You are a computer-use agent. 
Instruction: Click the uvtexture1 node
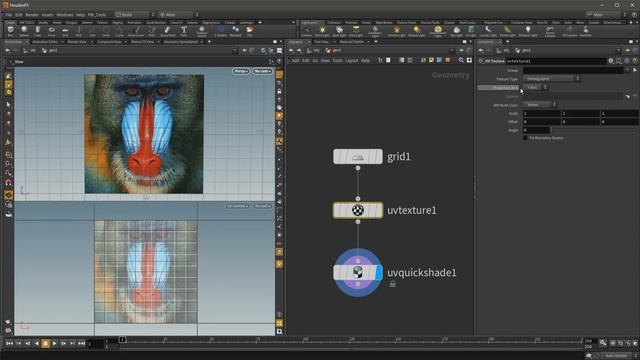tap(358, 210)
